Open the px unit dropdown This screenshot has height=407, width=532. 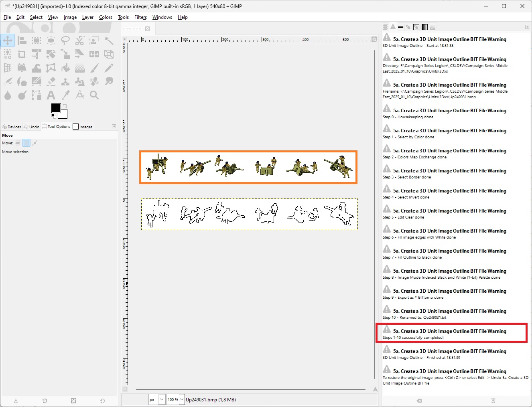pos(157,399)
